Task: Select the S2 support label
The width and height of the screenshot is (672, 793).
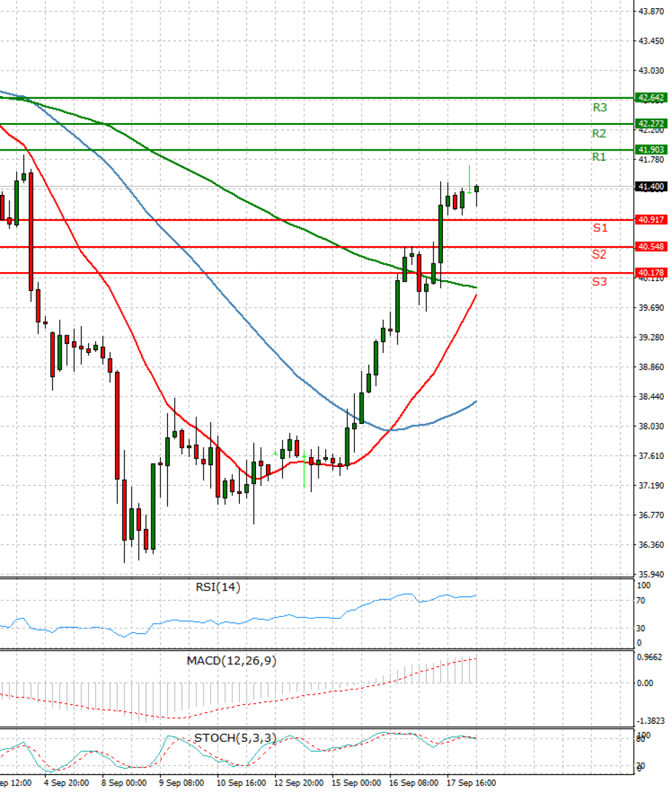Action: 599,255
